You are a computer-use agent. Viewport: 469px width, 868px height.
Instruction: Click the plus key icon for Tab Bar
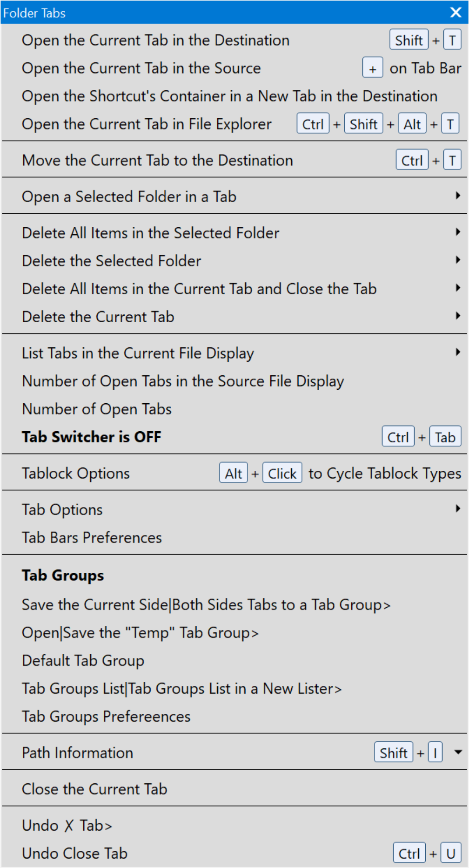(373, 68)
